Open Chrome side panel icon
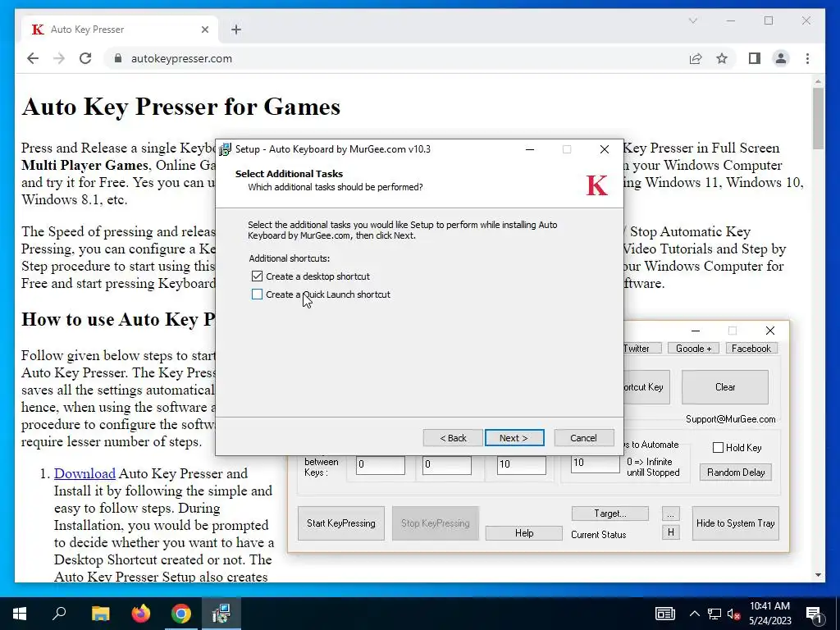This screenshot has width=840, height=630. point(755,58)
